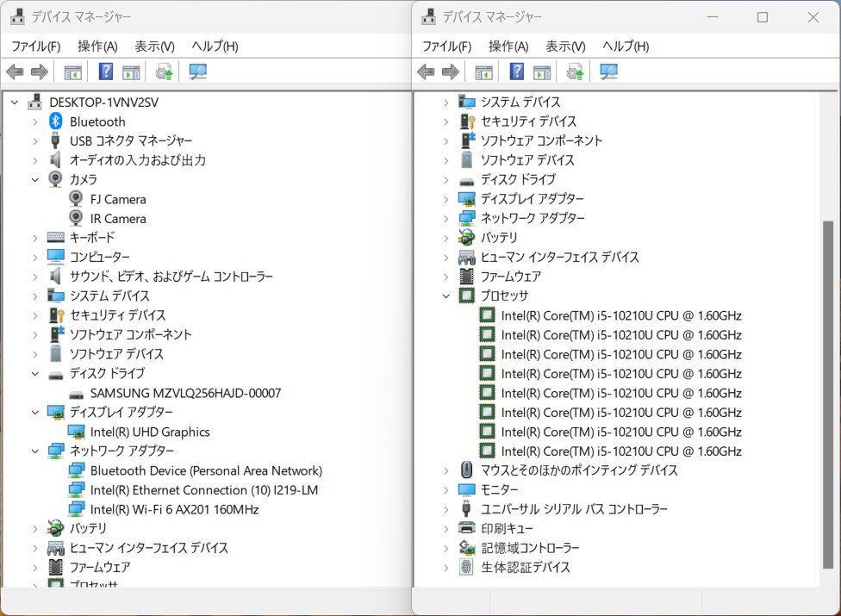
Task: Click the Intel(R) UHD Graphics adapter icon
Action: click(76, 432)
